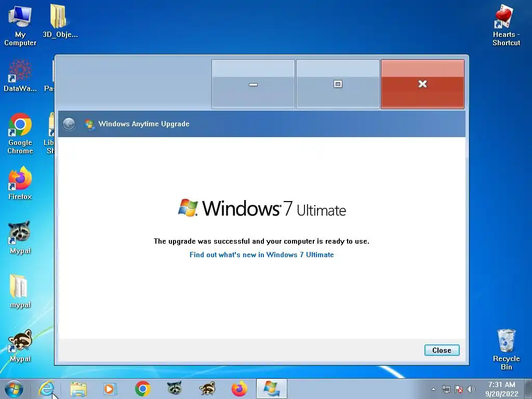The image size is (532, 399).
Task: Click the Lib... desktop icon behind the dialog
Action: tap(49, 134)
